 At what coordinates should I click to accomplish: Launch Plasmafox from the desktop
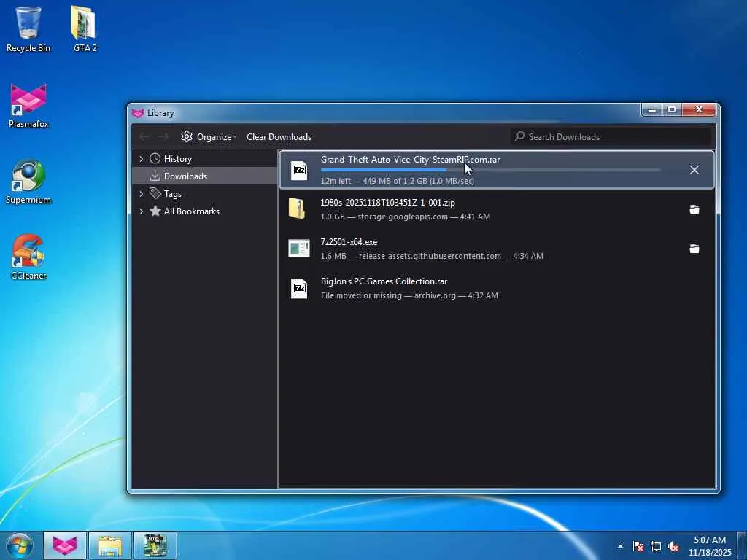point(28,106)
